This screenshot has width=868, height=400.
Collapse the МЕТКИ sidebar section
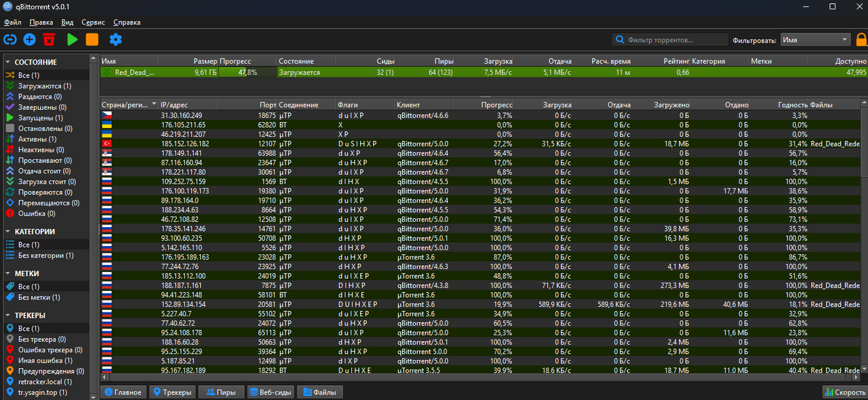point(9,274)
